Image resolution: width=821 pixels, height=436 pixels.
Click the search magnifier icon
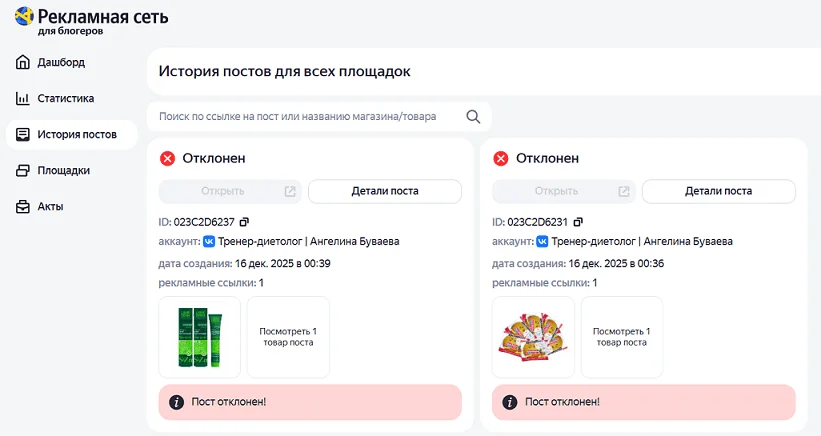point(473,117)
